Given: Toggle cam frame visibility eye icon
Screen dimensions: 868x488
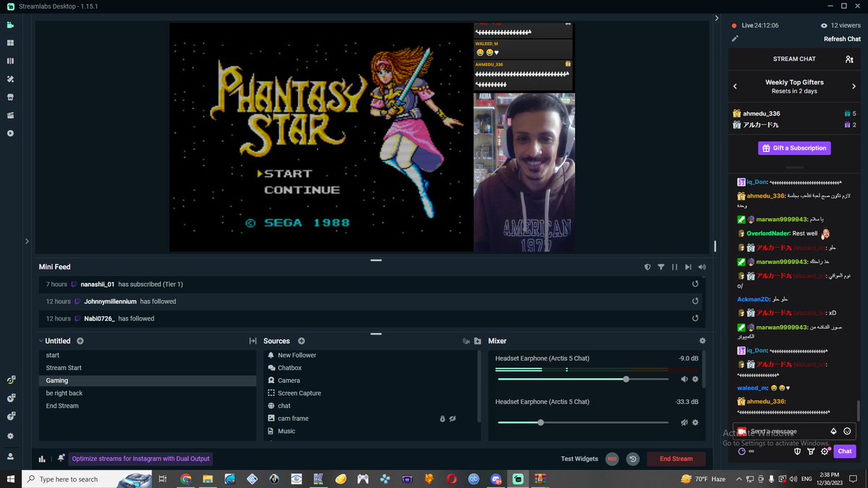Looking at the screenshot, I should 452,419.
